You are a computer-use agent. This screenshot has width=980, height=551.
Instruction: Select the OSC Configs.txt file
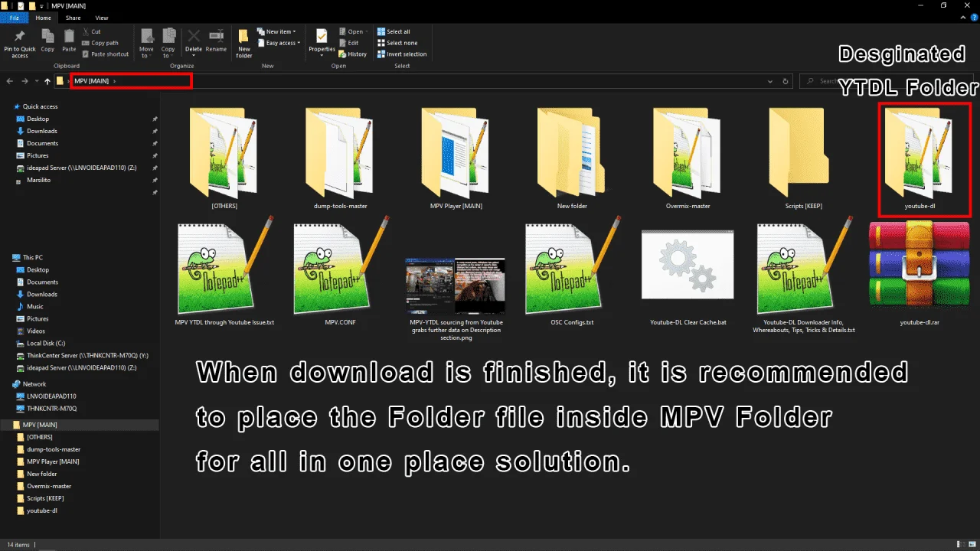[x=572, y=272]
